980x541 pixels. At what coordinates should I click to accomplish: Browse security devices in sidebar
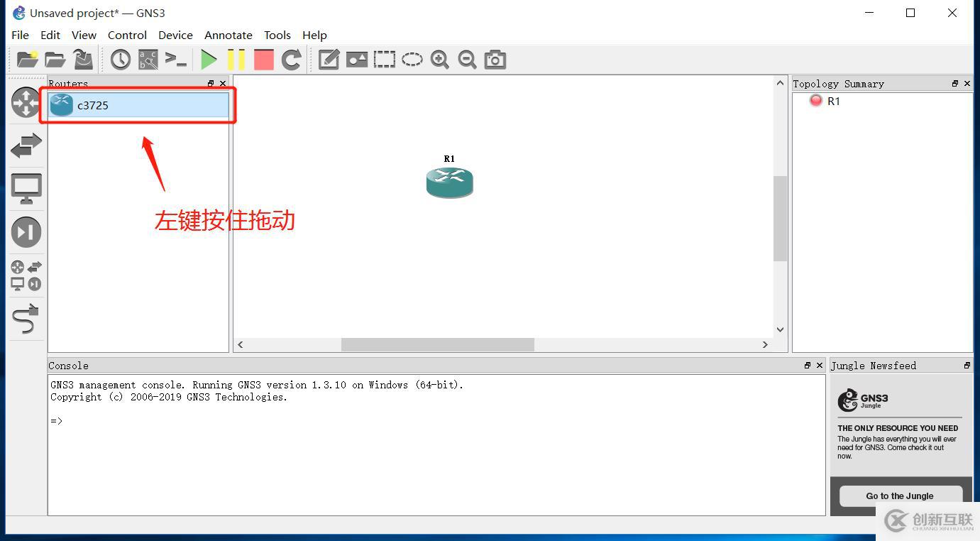[26, 232]
